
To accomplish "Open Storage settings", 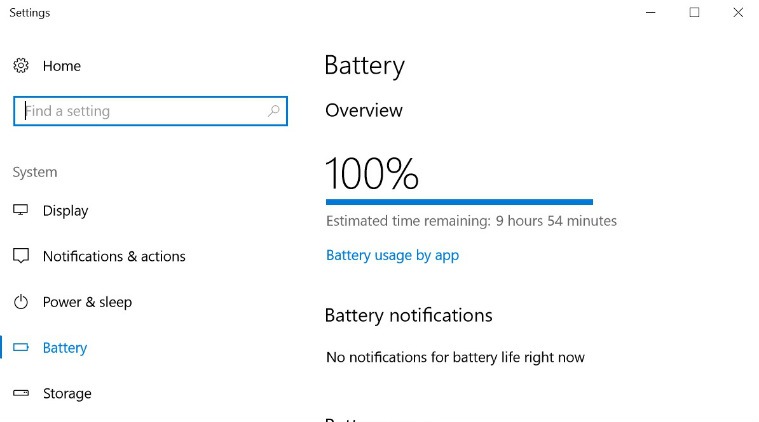I will [x=67, y=393].
